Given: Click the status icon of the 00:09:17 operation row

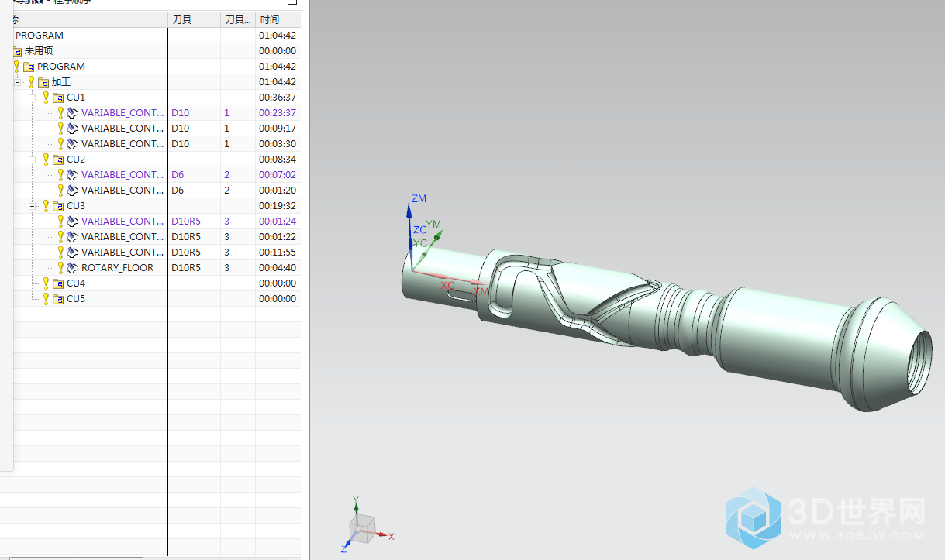Looking at the screenshot, I should (61, 129).
